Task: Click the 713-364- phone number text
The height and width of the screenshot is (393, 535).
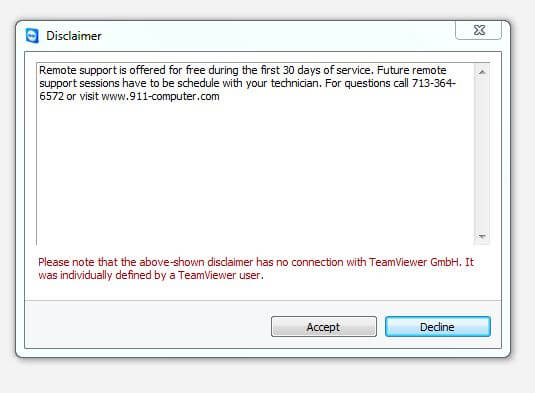Action: [x=434, y=83]
